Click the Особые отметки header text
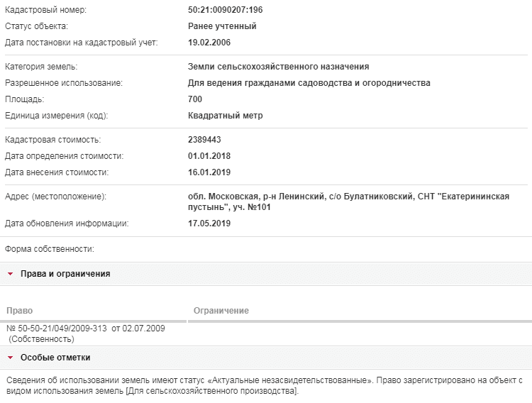The image size is (532, 403). 55,358
